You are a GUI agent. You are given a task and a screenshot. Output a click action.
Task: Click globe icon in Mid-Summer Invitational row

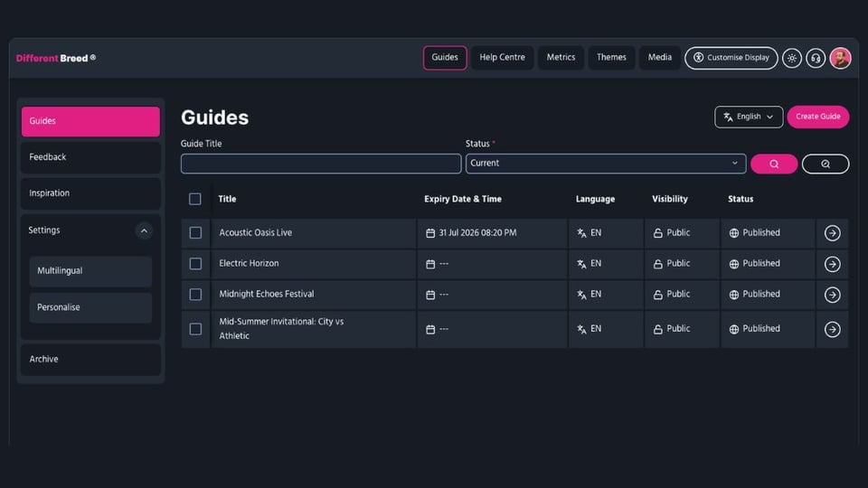(734, 329)
